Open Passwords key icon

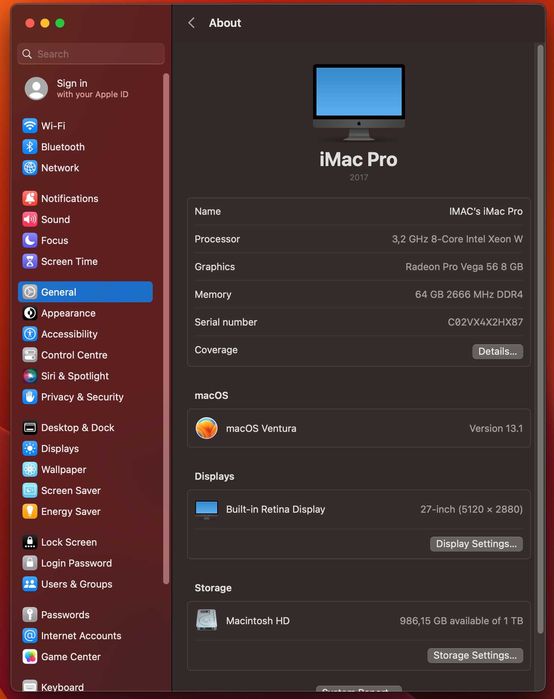pyautogui.click(x=30, y=615)
